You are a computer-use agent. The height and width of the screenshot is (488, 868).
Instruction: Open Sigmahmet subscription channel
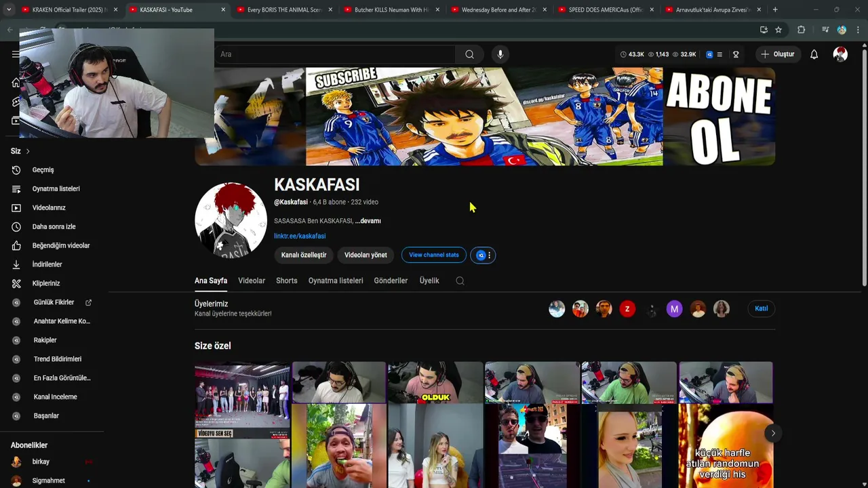[48, 481]
